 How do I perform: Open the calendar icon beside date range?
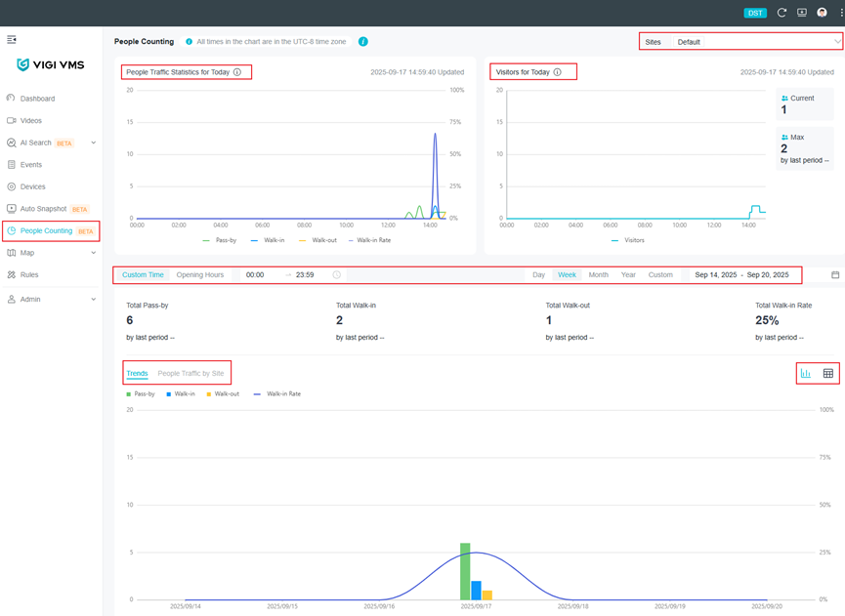(x=835, y=274)
